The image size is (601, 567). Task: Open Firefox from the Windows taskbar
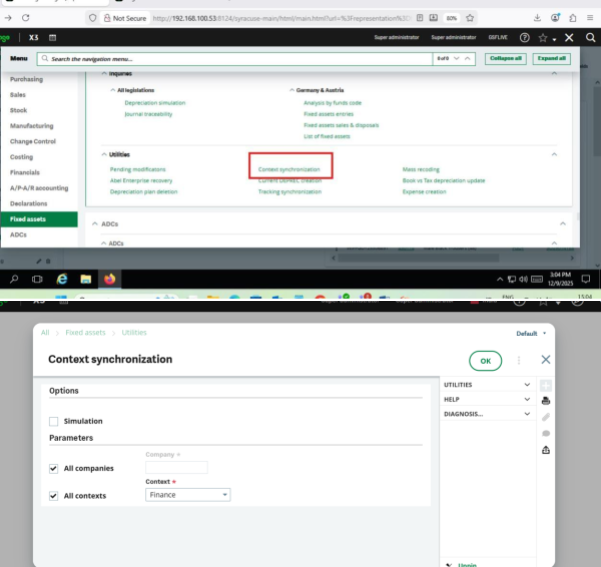click(110, 279)
